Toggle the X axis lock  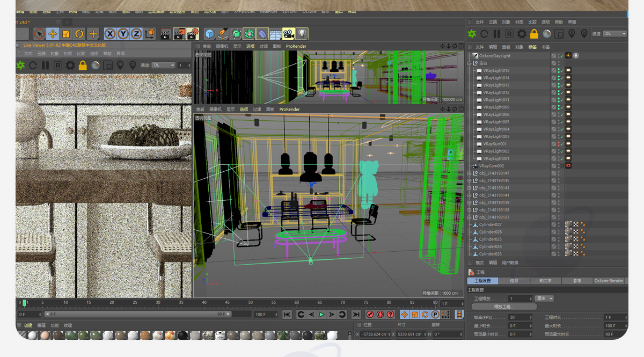[x=110, y=34]
